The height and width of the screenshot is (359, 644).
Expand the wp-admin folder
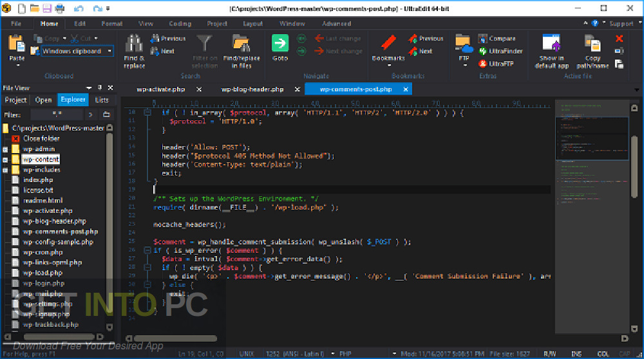[x=5, y=149]
